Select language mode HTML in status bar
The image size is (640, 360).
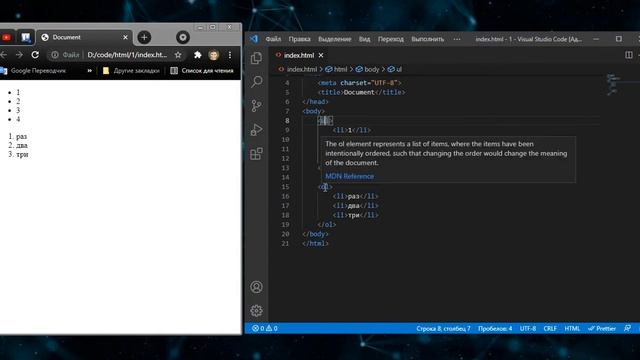tap(572, 328)
